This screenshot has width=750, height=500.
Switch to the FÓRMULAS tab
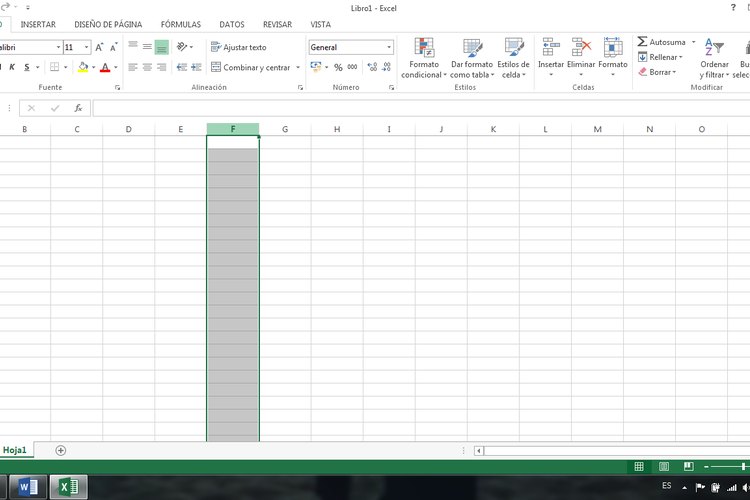(181, 24)
